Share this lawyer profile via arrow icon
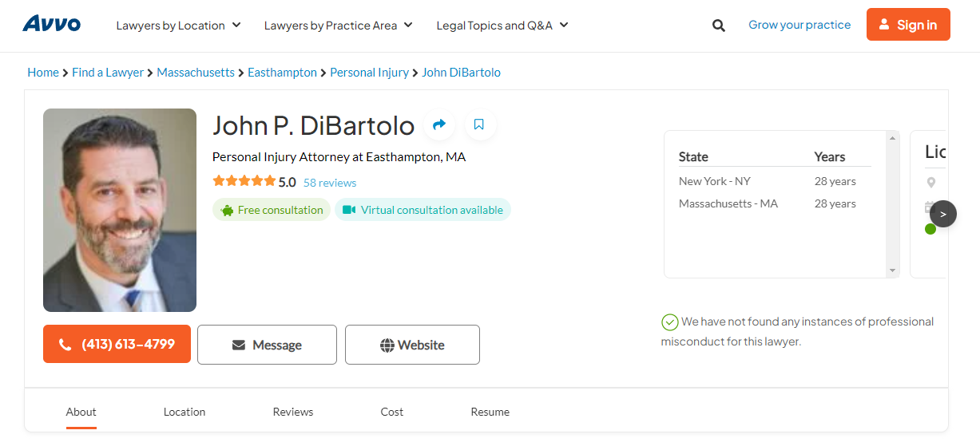The width and height of the screenshot is (980, 446). tap(438, 124)
